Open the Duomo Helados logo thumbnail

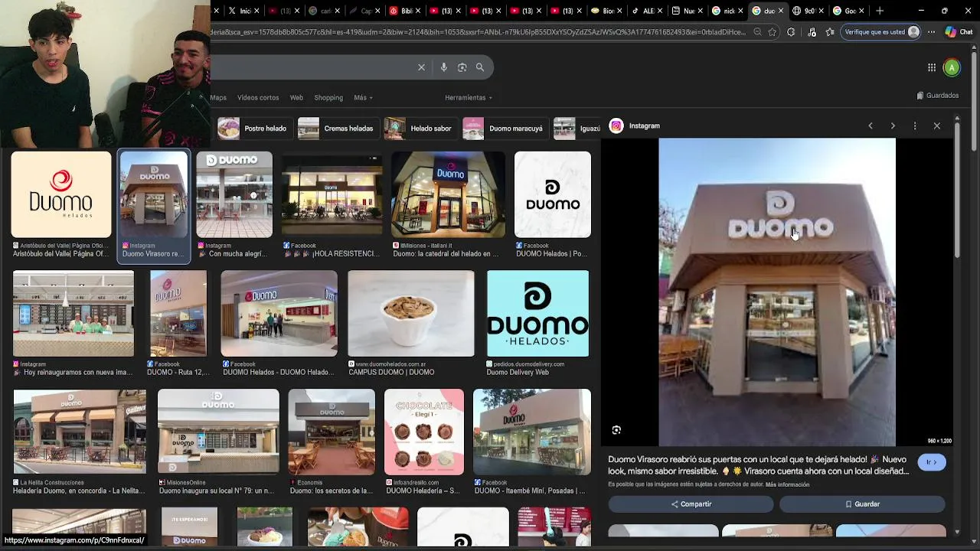[x=61, y=195]
